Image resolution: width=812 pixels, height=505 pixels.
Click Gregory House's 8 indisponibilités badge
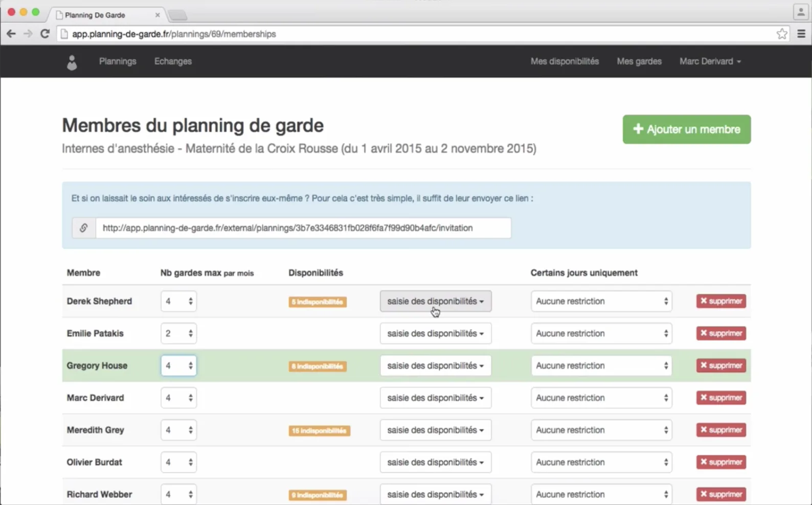[318, 366]
